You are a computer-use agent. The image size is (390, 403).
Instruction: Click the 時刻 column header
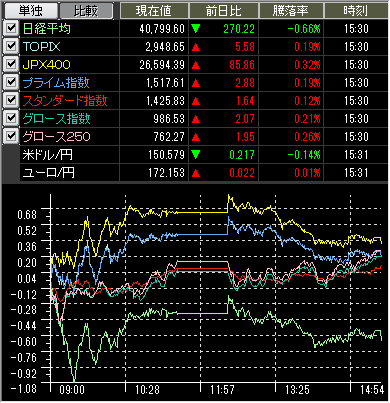pos(356,11)
